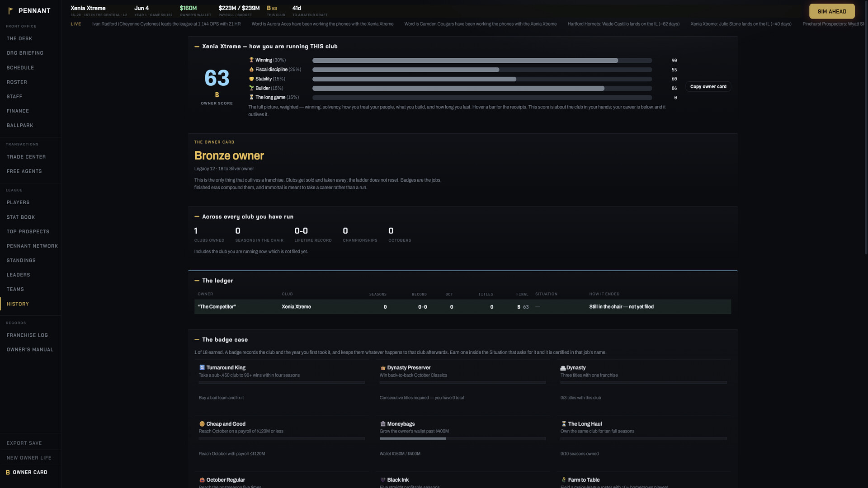Image resolution: width=868 pixels, height=488 pixels.
Task: Click the Ivan Radford news ticker item
Action: click(x=166, y=24)
